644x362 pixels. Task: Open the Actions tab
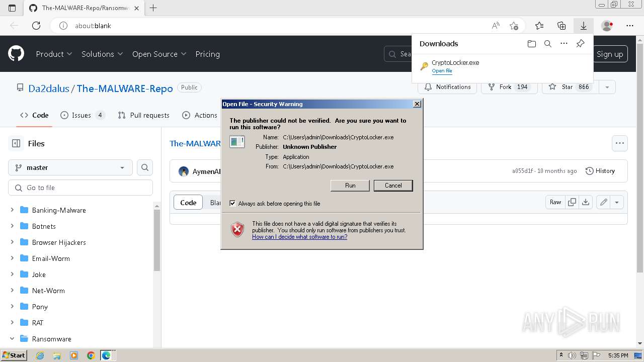coord(200,115)
